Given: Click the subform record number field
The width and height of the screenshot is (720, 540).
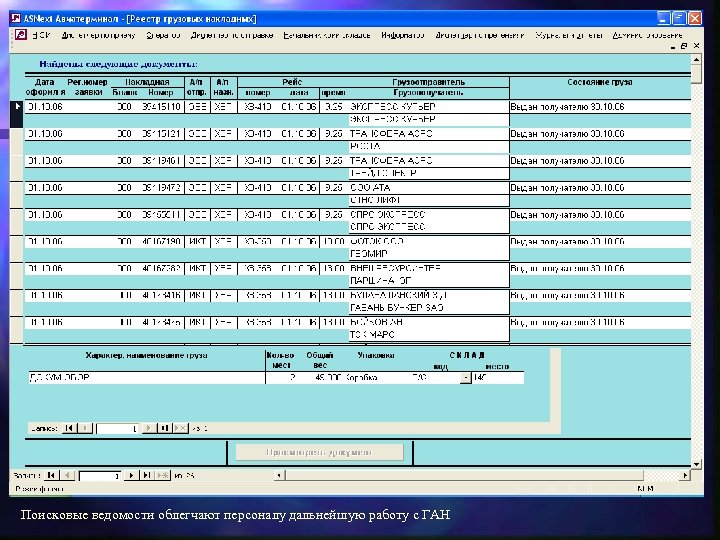Looking at the screenshot, I should (x=117, y=428).
